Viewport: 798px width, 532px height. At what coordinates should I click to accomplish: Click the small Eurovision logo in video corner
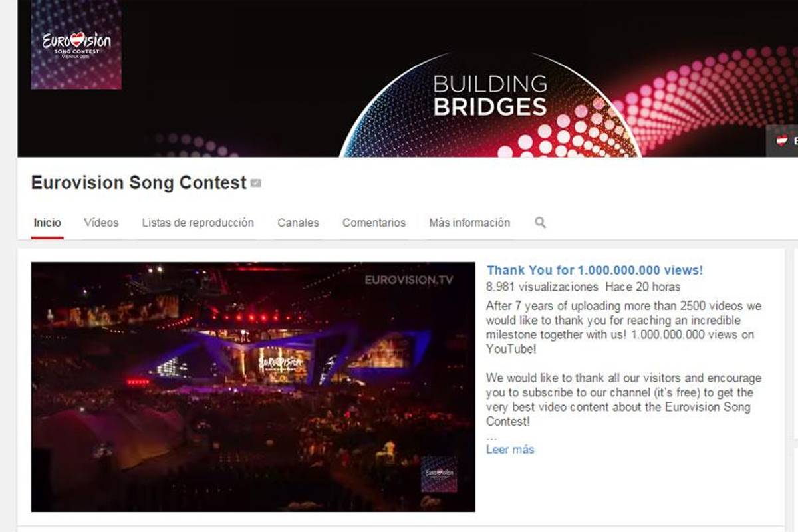(x=439, y=473)
